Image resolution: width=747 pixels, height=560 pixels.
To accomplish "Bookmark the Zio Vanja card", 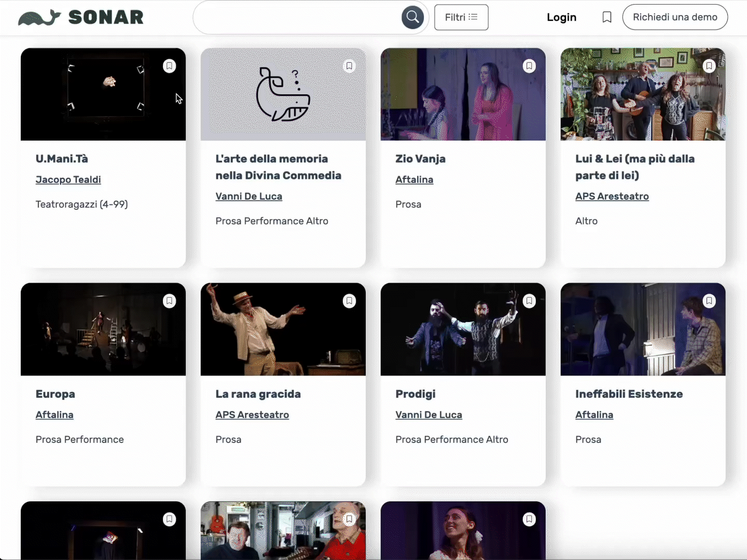I will (x=529, y=66).
